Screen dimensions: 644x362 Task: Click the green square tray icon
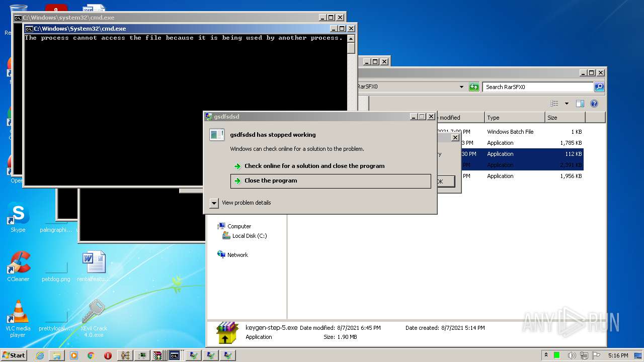point(557,355)
